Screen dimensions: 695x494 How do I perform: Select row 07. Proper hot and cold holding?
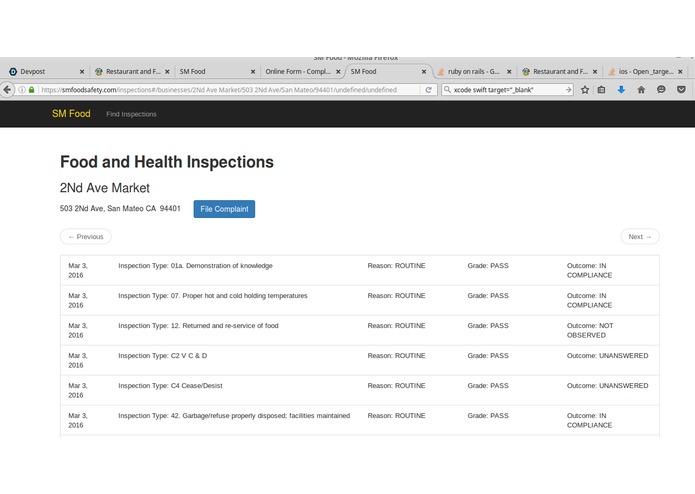[x=359, y=300]
